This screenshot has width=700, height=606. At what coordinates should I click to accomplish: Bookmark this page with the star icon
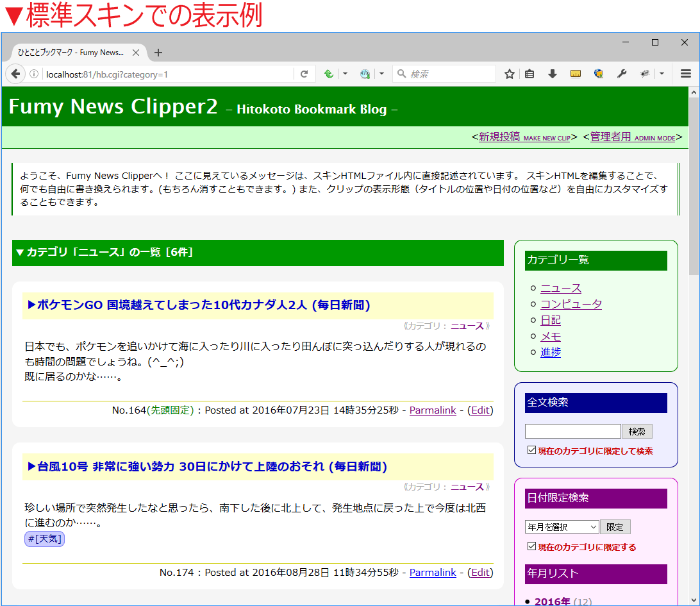[x=510, y=74]
